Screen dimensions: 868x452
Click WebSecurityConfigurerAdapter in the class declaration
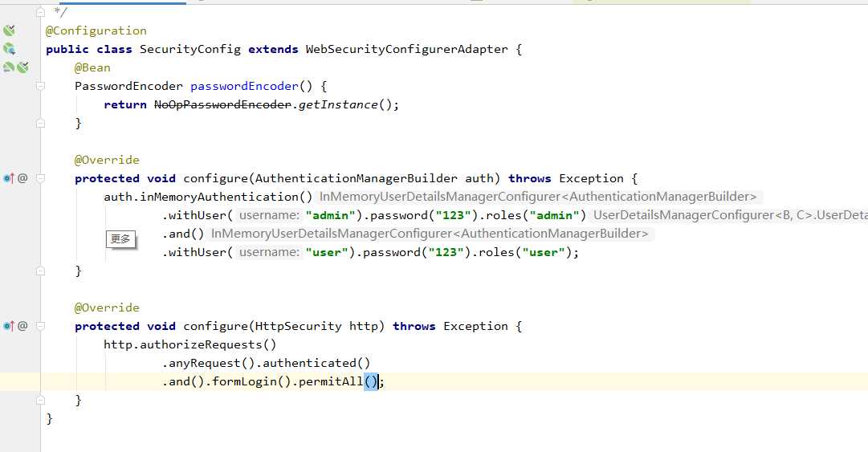tap(407, 49)
